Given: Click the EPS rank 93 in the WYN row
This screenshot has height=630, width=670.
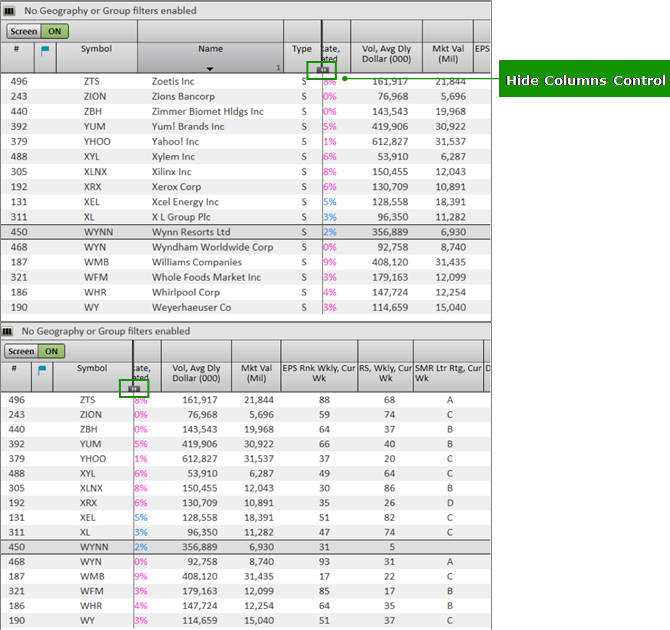Looking at the screenshot, I should click(324, 562).
